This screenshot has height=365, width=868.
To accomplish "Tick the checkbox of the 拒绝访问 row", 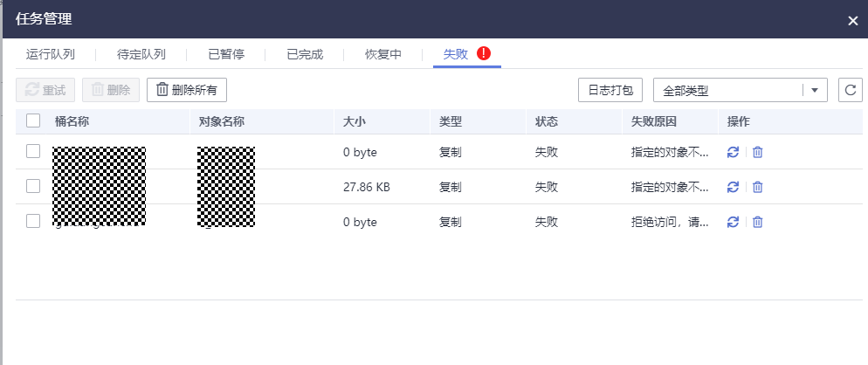I will tap(33, 221).
